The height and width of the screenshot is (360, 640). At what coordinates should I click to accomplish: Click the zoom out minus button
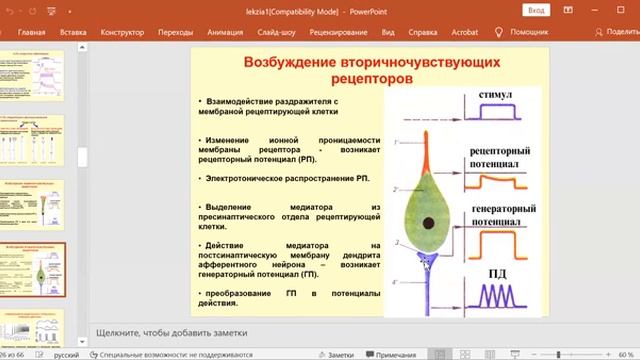pos(534,355)
